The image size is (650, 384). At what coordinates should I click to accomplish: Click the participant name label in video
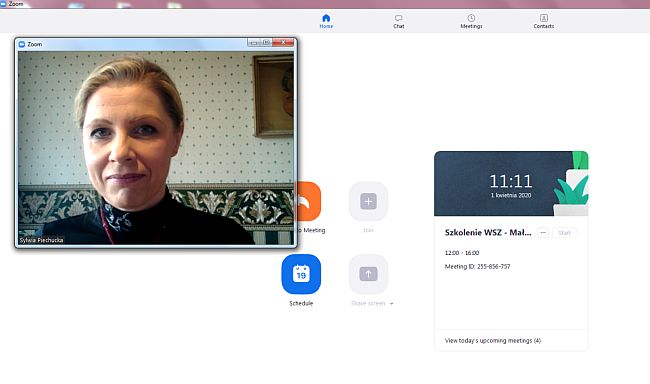[x=41, y=240]
